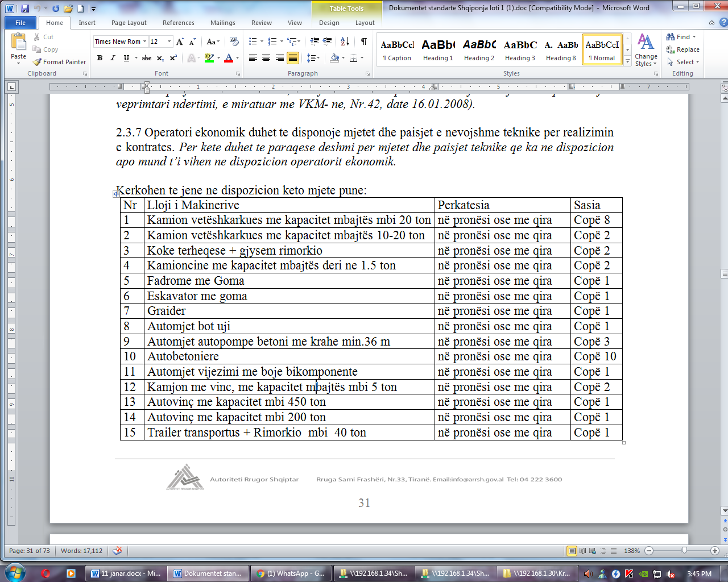
Task: Click the Replace button
Action: tap(683, 49)
